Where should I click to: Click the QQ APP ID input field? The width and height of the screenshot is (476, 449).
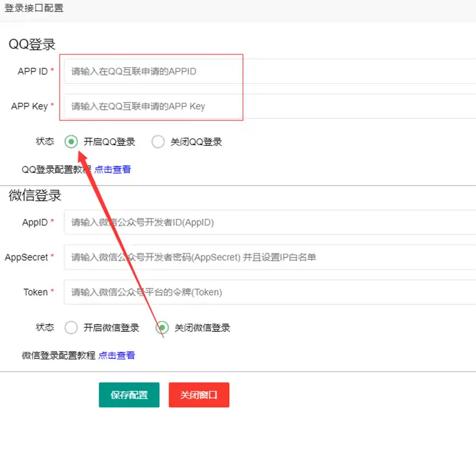(268, 71)
